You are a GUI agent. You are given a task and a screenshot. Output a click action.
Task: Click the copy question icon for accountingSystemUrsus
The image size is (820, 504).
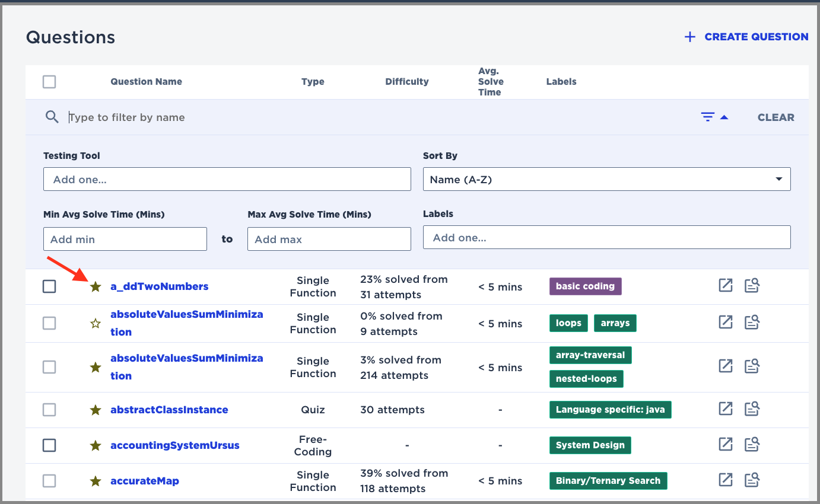pos(752,444)
